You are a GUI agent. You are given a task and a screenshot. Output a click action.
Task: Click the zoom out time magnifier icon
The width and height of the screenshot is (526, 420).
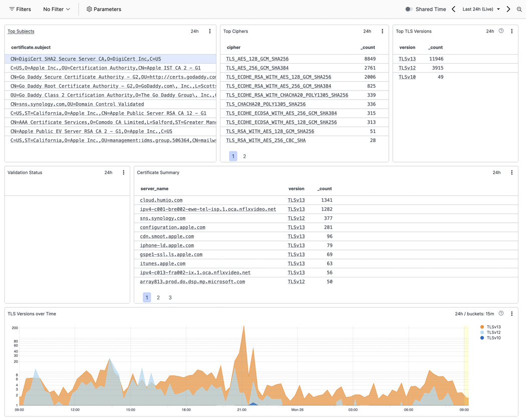coord(519,10)
